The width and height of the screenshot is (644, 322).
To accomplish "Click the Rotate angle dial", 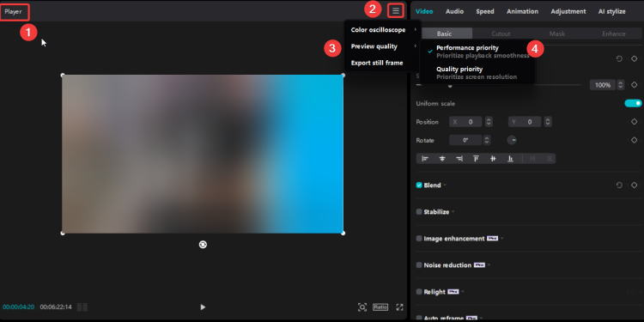I will 512,140.
